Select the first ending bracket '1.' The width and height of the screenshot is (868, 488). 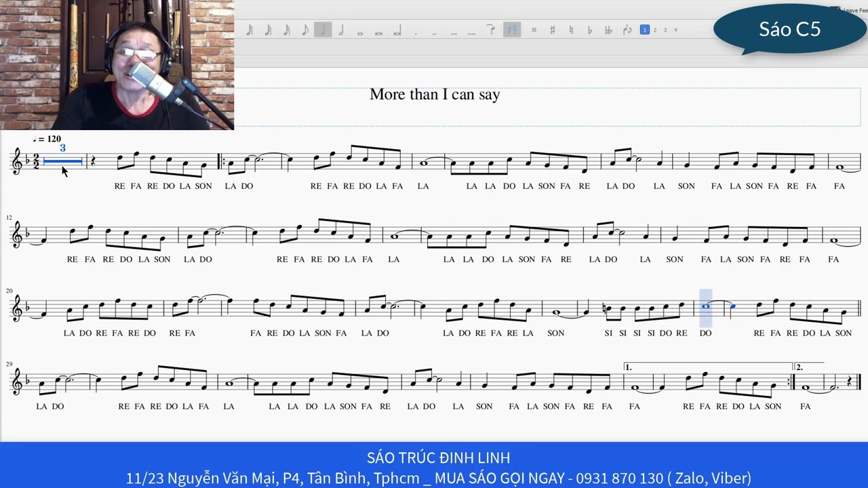click(x=708, y=367)
